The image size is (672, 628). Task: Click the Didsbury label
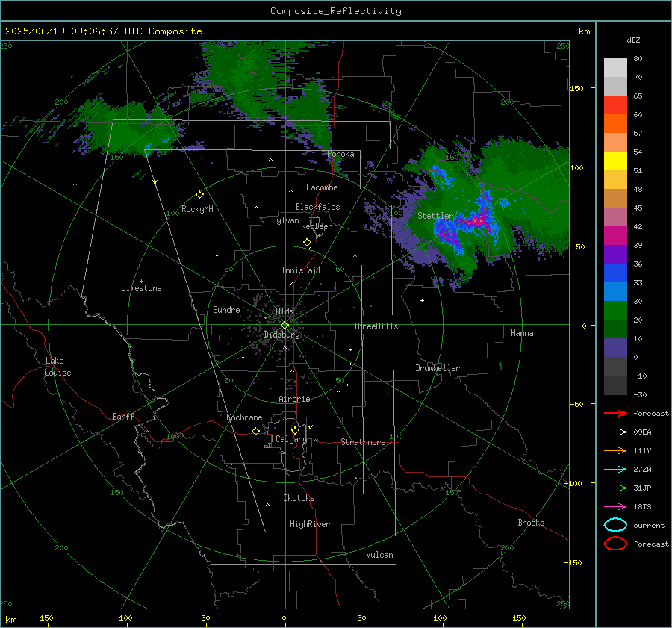[281, 335]
